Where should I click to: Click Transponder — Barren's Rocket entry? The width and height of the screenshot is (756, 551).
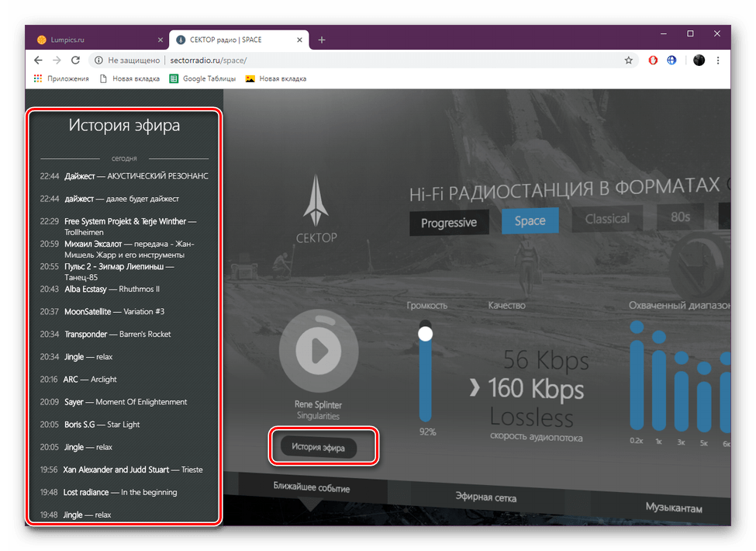105,334
